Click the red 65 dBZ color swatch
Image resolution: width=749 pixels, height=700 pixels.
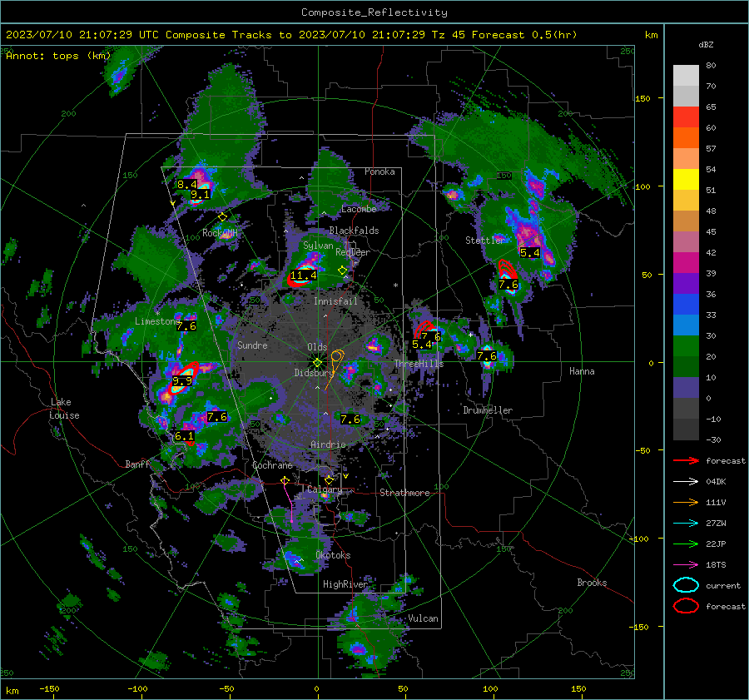click(x=686, y=117)
